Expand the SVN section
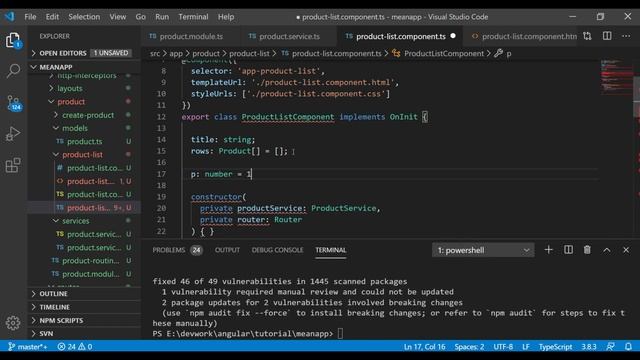Screen dimensions: 640x360 tap(84, 333)
